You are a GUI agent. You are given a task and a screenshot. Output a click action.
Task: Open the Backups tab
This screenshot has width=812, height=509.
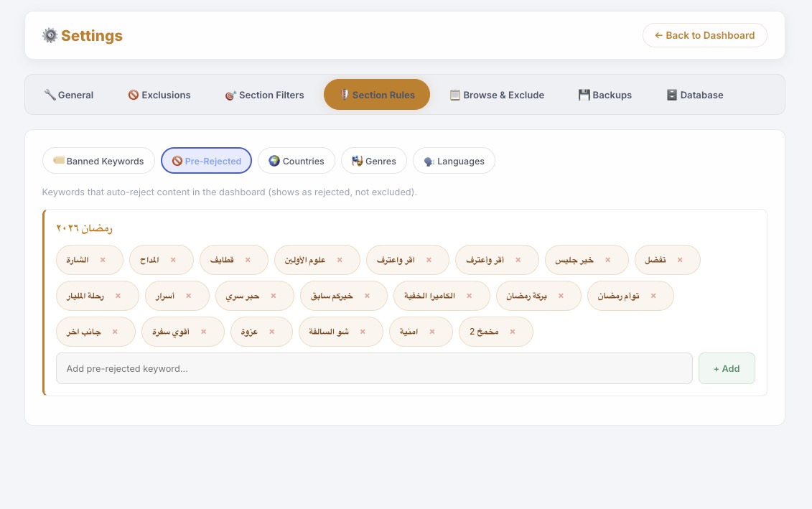(x=605, y=95)
